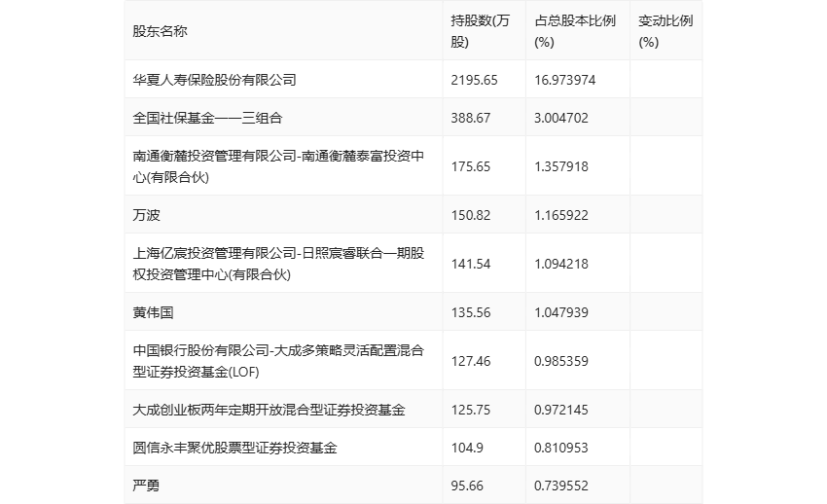Viewport: 827px width, 504px height.
Task: Select 大成创业板两年定期开放混合型证券投资基金 name
Action: click(269, 410)
